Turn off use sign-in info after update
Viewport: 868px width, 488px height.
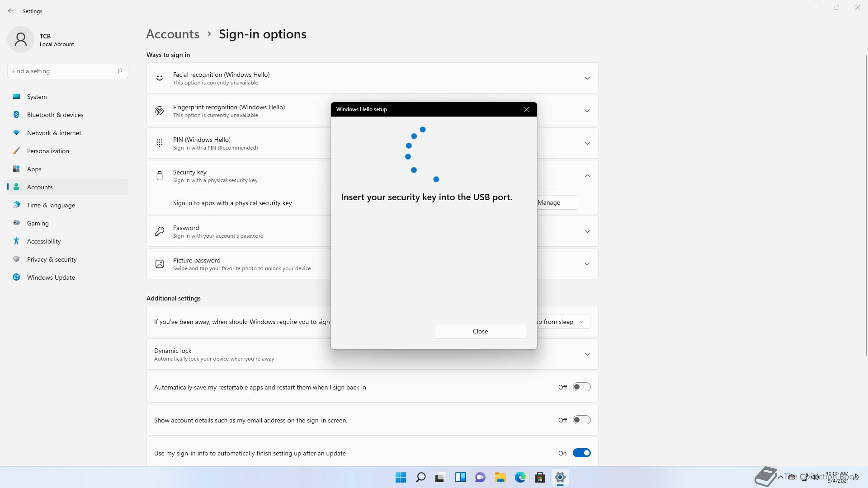582,453
